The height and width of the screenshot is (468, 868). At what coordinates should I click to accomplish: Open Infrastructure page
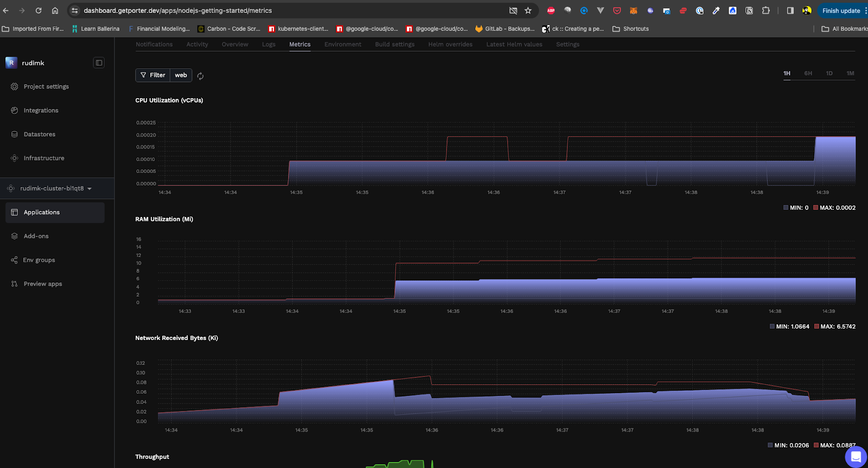pyautogui.click(x=44, y=158)
